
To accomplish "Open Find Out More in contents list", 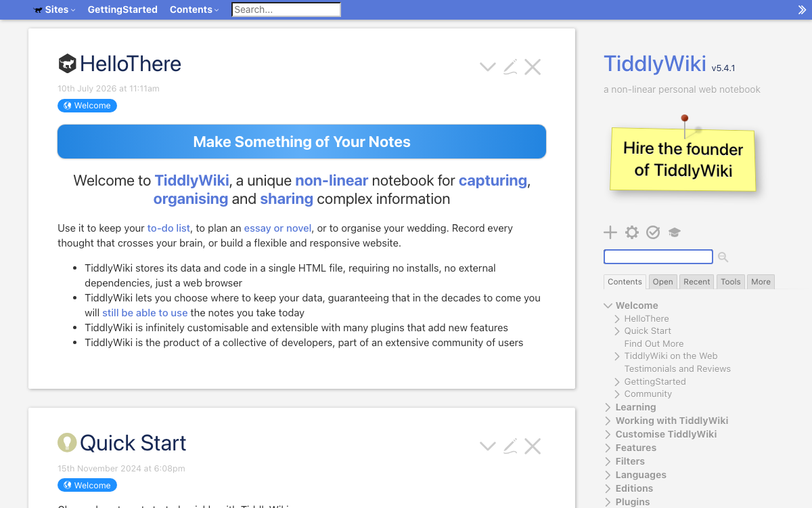I will tap(654, 343).
